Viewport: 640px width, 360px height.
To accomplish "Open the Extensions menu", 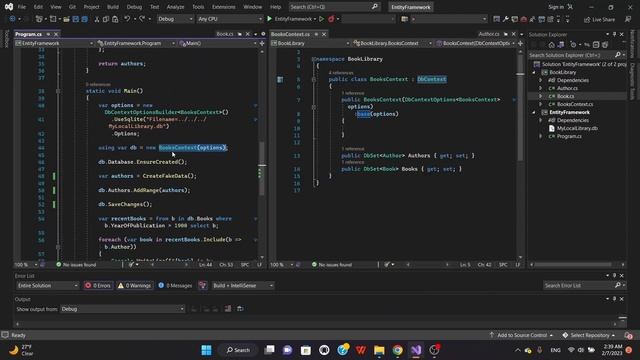I will click(224, 7).
